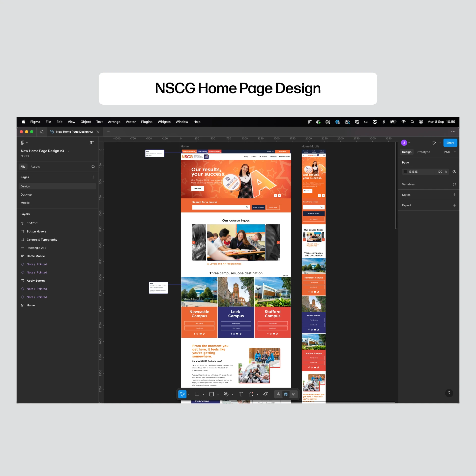Switch to Dev Mode code toggle

tap(294, 394)
